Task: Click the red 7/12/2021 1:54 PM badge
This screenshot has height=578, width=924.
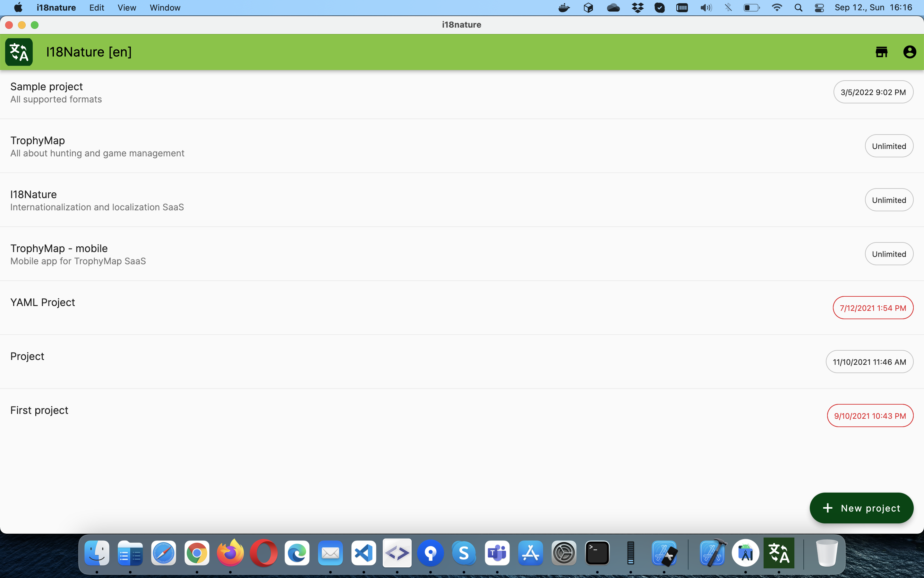Action: (873, 308)
